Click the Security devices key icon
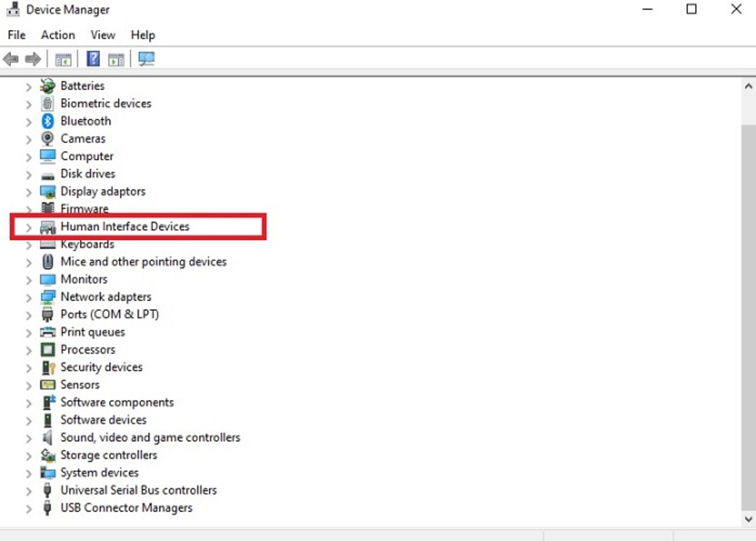Viewport: 756px width, 541px height. [48, 367]
